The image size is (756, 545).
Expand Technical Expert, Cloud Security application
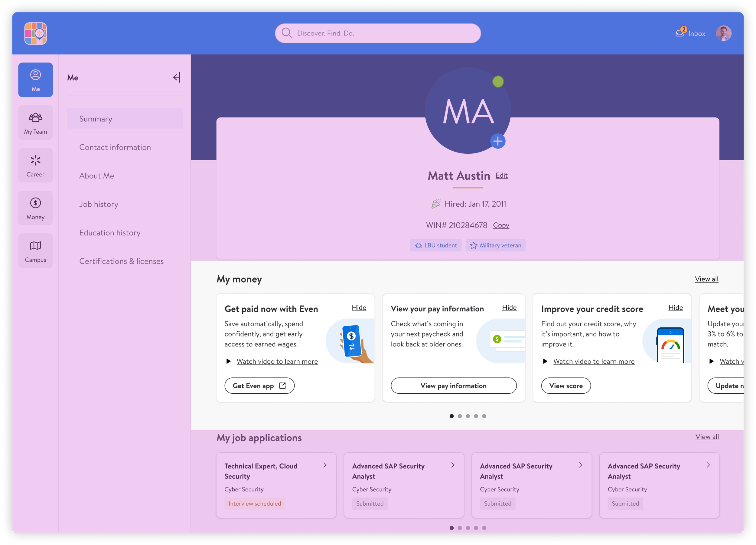325,465
